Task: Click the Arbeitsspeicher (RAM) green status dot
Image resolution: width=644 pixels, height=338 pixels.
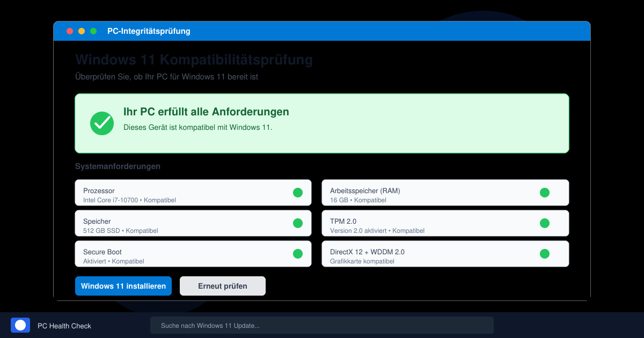Action: coord(545,193)
